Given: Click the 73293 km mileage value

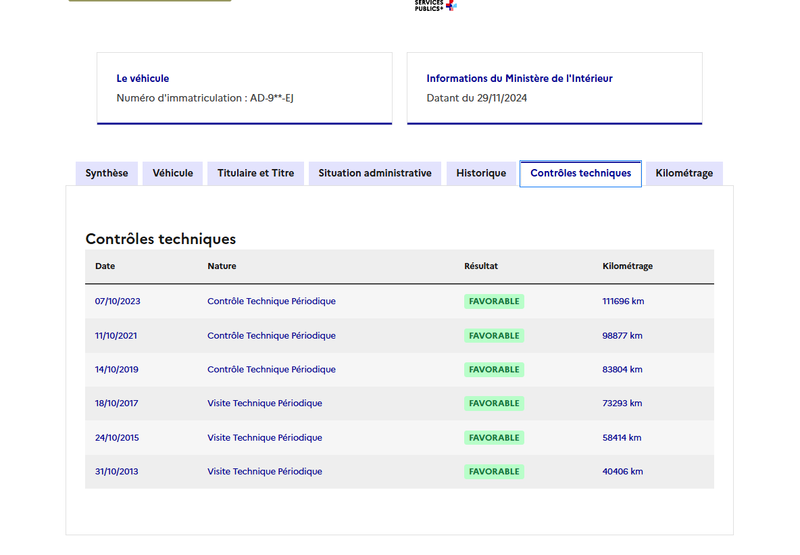Looking at the screenshot, I should coord(622,403).
